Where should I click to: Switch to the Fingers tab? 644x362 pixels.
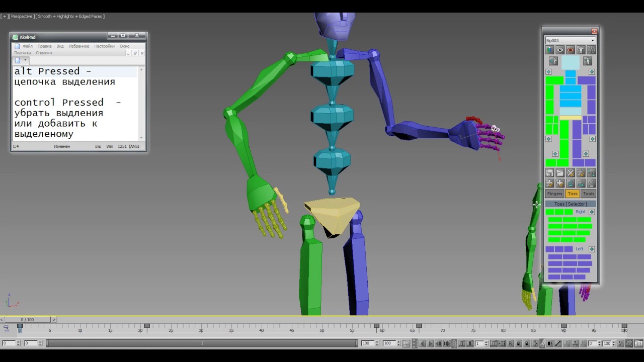554,194
